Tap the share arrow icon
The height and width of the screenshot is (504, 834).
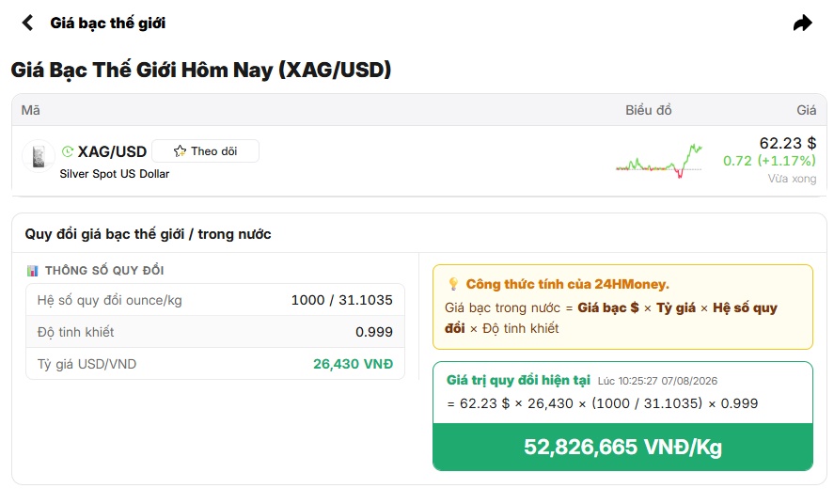point(803,23)
